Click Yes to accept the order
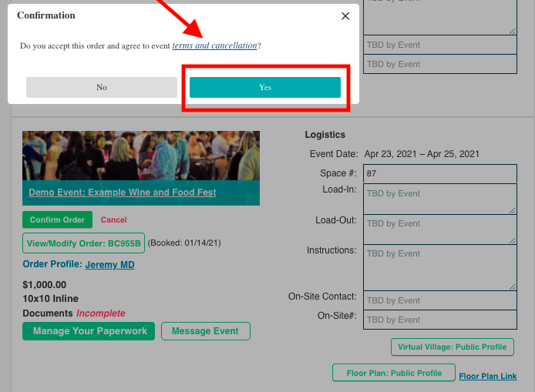Screen dimensions: 535x392 tap(265, 87)
